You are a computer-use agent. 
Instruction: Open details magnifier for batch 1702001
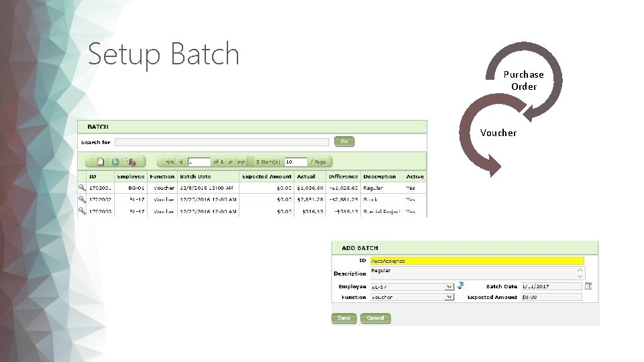click(x=82, y=188)
